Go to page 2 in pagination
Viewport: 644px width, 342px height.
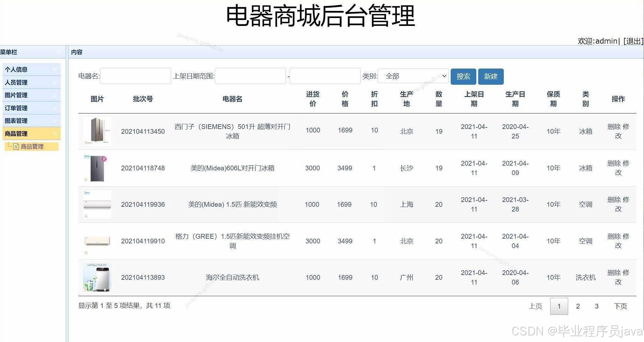(578, 306)
